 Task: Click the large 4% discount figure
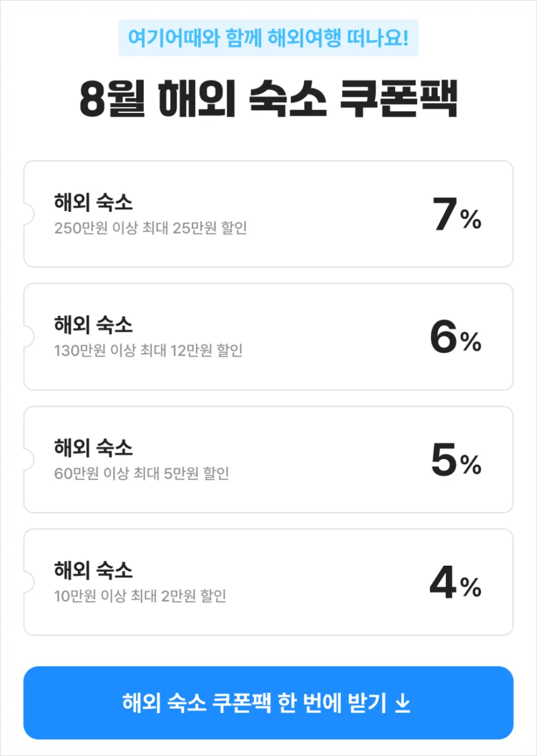pos(456,582)
